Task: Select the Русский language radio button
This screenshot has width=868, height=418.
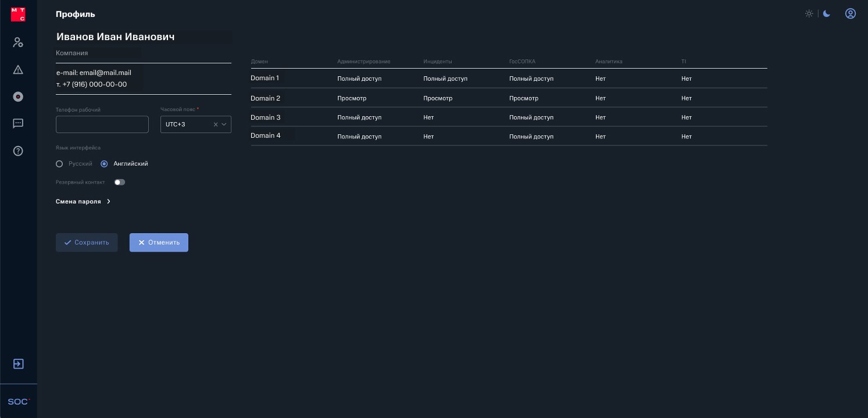Action: (x=59, y=164)
